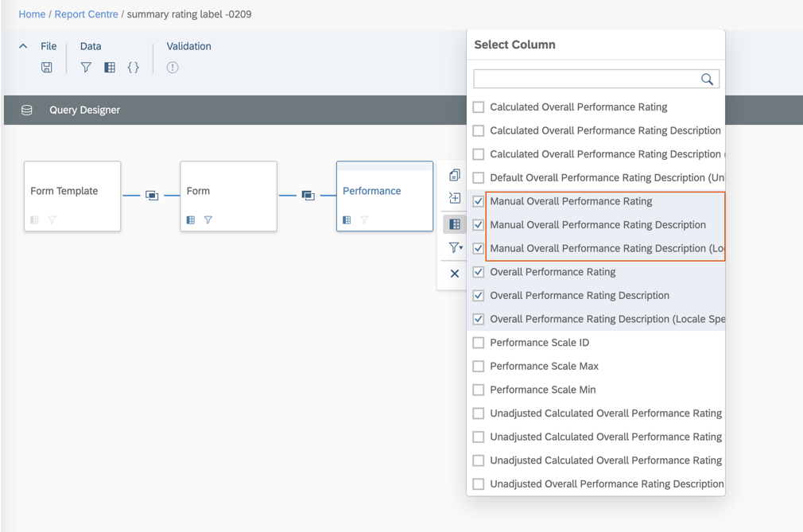Open the curly braces calculated columns icon
The height and width of the screenshot is (532, 803).
coord(134,68)
